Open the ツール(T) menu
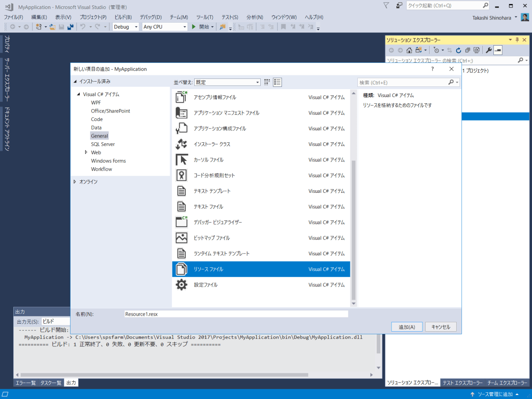The width and height of the screenshot is (532, 399). 204,17
